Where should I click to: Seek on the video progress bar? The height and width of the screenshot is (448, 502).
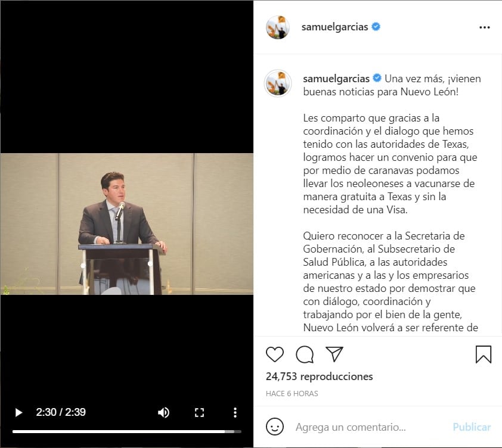127,432
